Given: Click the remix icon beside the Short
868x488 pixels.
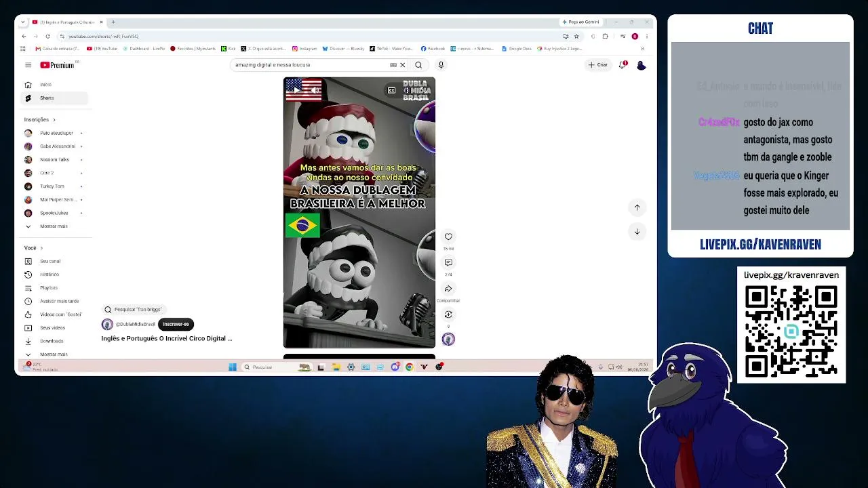Looking at the screenshot, I should 448,314.
